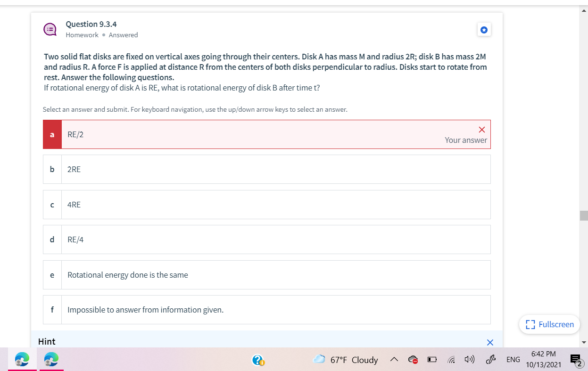
Task: Click the battery status icon
Action: [x=432, y=360]
